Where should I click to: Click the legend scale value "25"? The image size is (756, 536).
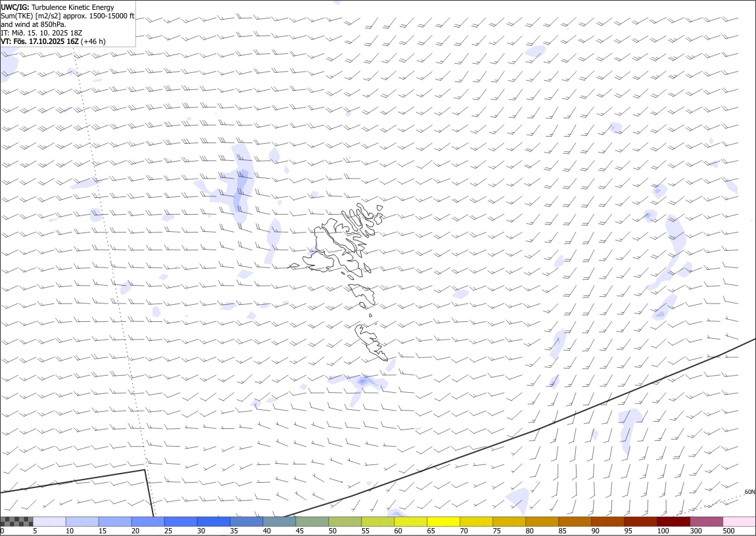(x=168, y=531)
